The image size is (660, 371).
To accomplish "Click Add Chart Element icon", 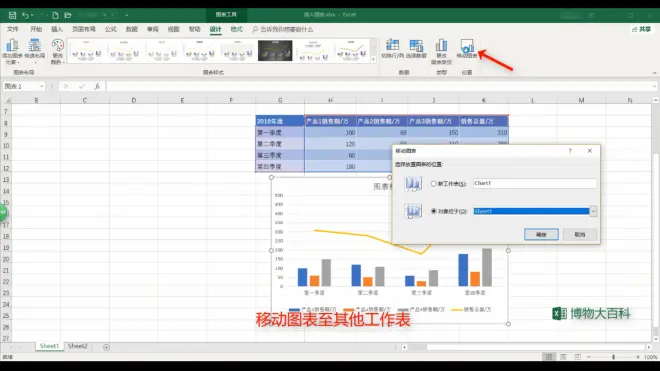I will coord(12,51).
